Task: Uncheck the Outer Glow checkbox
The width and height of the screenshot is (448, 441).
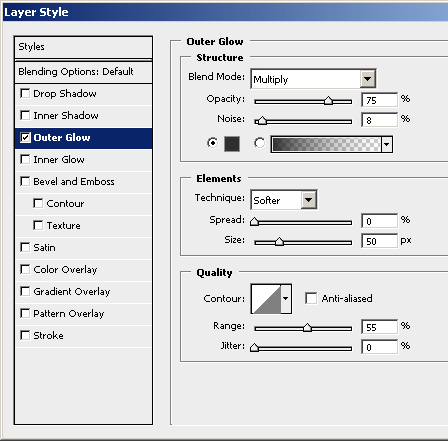Action: click(x=25, y=137)
